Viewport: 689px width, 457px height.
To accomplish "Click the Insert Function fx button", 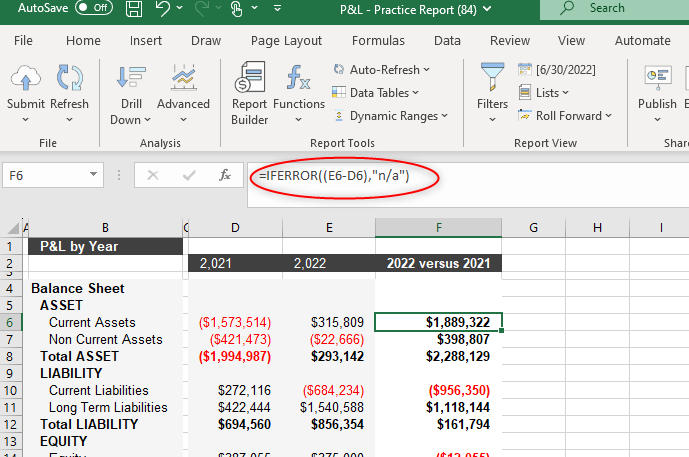I will click(225, 175).
